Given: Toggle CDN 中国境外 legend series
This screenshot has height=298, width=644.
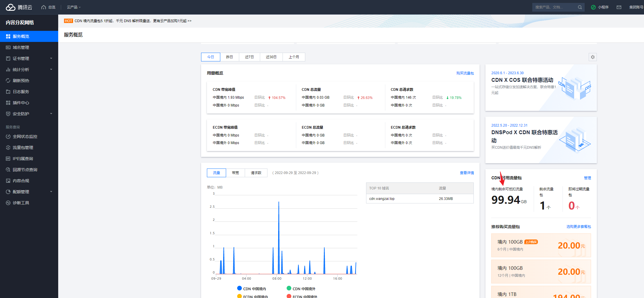Looking at the screenshot, I should [x=301, y=289].
